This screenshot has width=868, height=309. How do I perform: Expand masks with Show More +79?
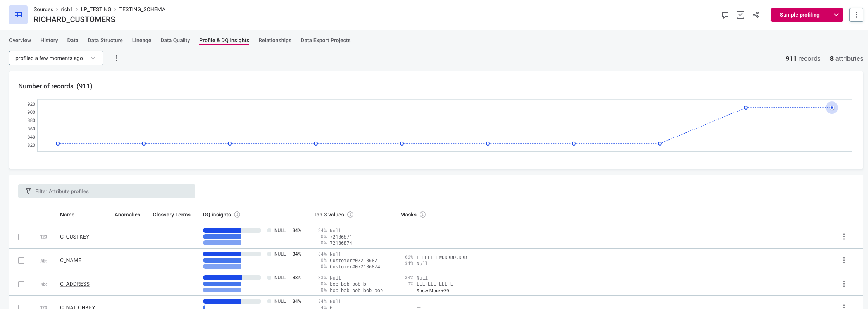(x=432, y=291)
